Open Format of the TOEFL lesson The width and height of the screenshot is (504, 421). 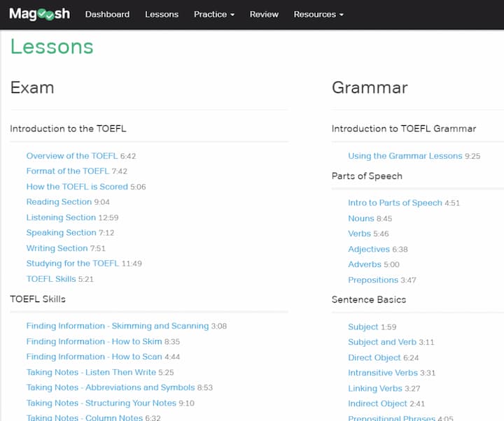68,171
